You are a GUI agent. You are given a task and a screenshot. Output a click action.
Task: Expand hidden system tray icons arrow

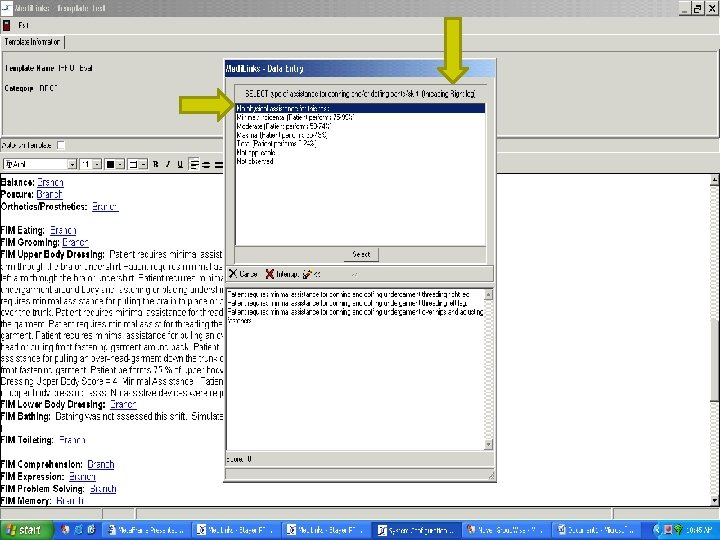657,530
